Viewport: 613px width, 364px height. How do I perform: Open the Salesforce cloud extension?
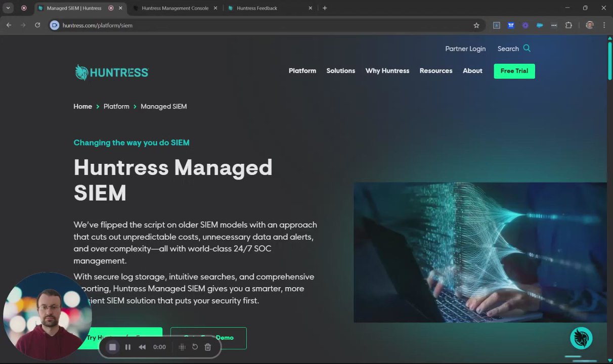(x=540, y=25)
